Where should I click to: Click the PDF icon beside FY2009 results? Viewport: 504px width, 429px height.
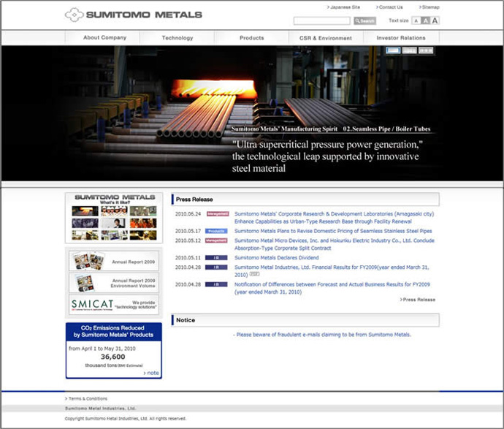coord(255,274)
